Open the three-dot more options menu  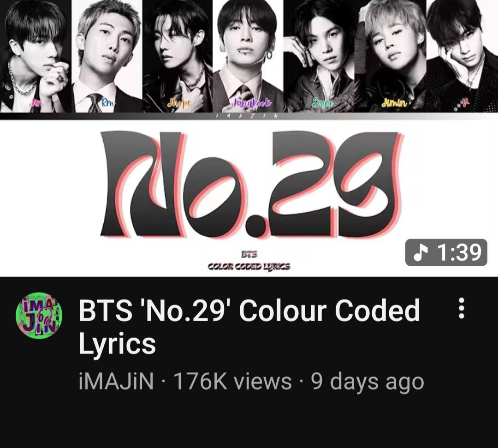(462, 308)
